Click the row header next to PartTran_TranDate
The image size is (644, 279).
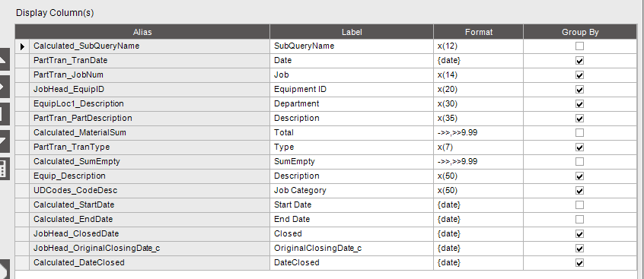[22, 61]
